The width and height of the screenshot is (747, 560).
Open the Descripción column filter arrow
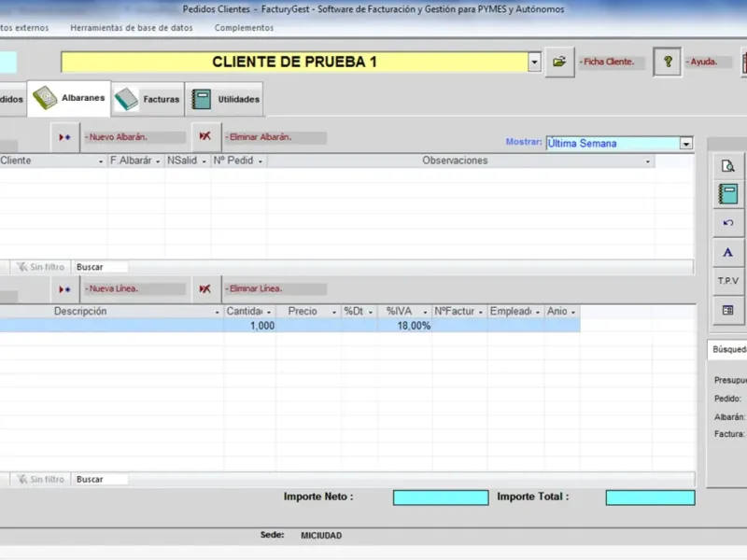(217, 313)
